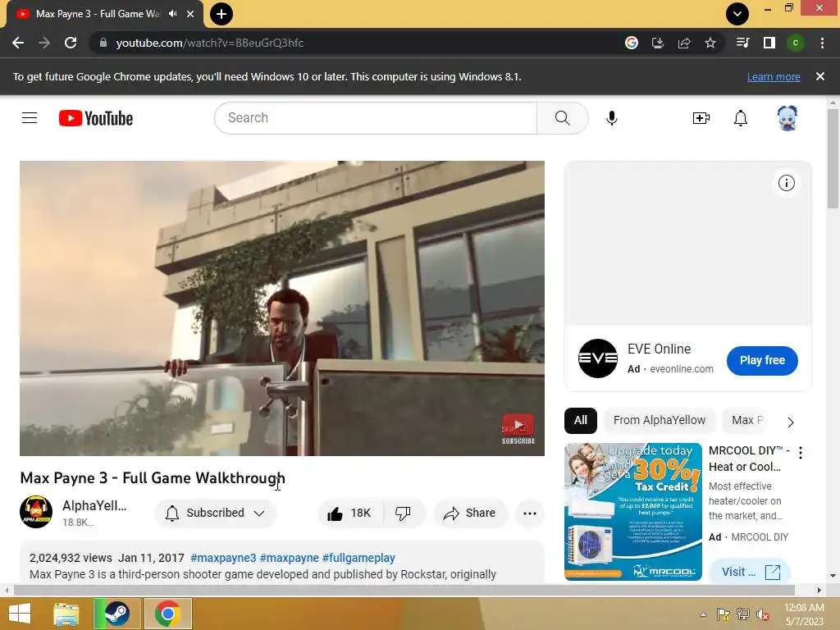Screen dimensions: 840x630
Task: Open the tab search dropdown arrow
Action: [737, 14]
